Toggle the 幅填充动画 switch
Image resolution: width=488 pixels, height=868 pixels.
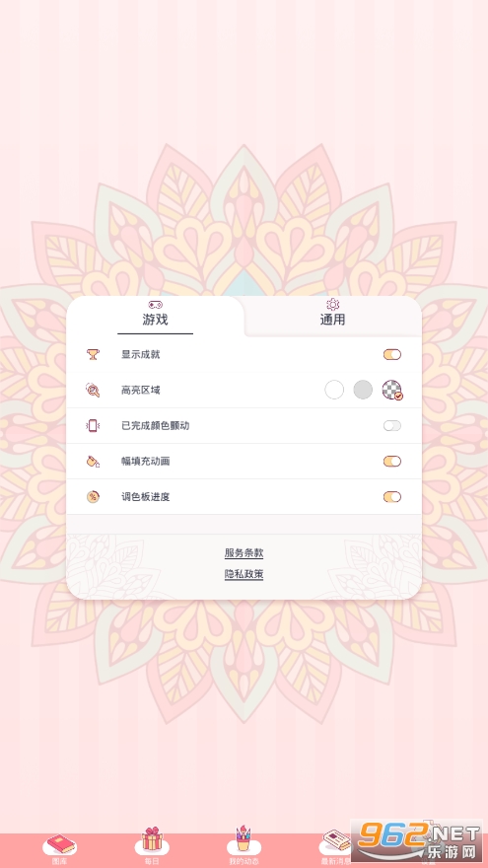tap(392, 462)
